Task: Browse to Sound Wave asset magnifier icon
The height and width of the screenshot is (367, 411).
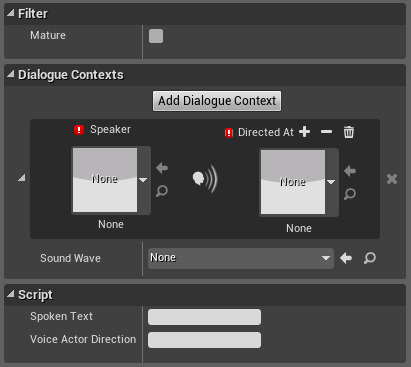Action: (x=370, y=258)
